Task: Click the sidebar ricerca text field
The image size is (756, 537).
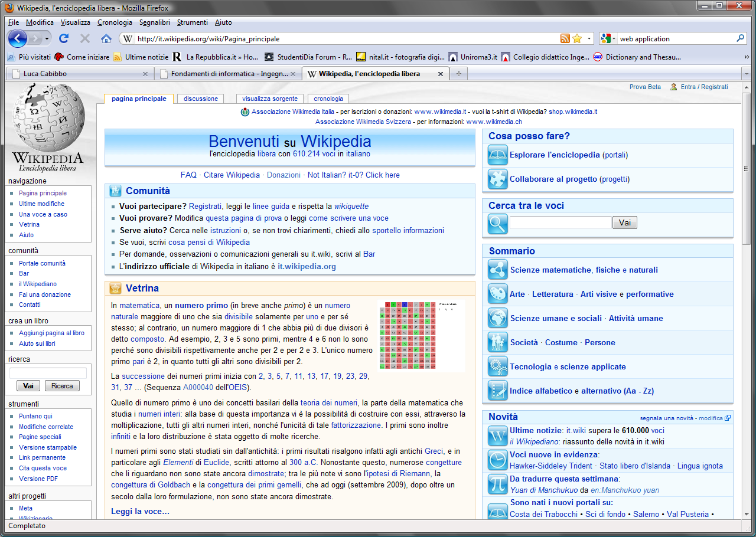Action: tap(48, 373)
